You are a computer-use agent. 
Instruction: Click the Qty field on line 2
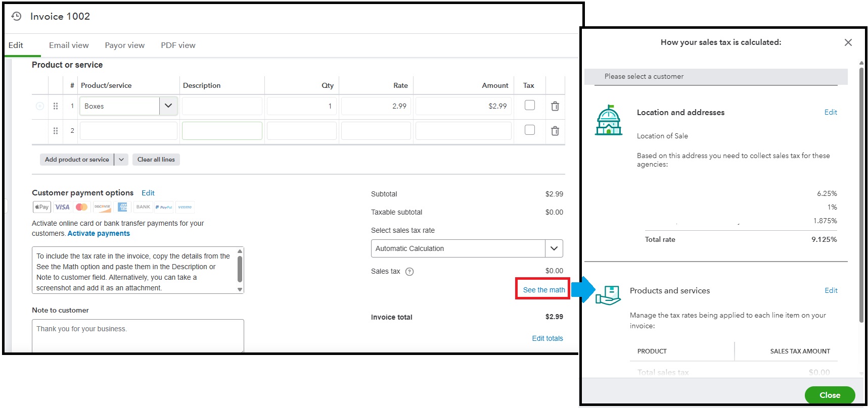(x=301, y=131)
